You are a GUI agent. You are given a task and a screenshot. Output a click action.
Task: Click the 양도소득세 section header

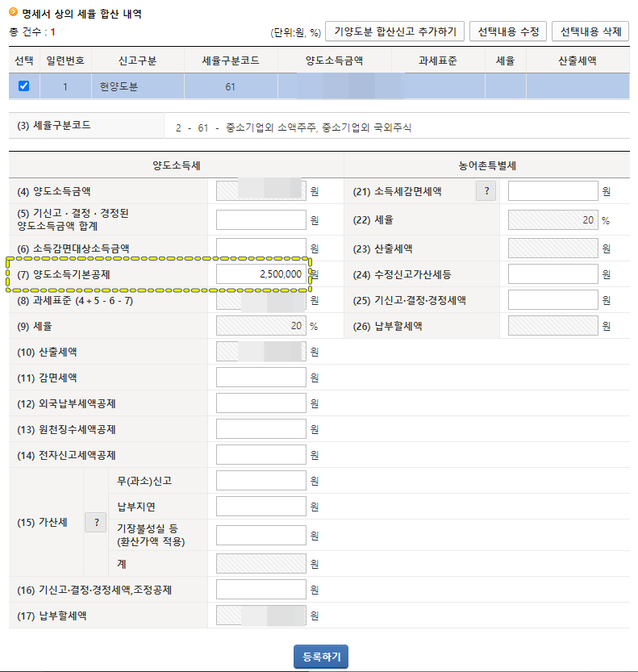click(176, 165)
